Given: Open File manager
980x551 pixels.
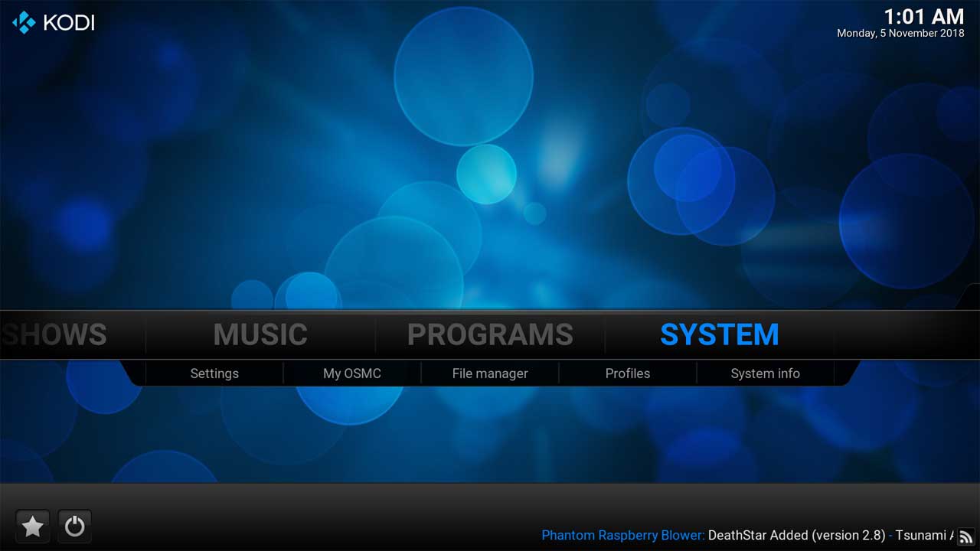Looking at the screenshot, I should coord(490,373).
